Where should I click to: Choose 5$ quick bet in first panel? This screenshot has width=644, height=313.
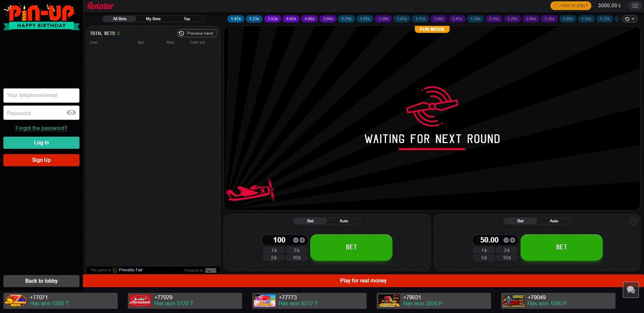click(x=274, y=258)
